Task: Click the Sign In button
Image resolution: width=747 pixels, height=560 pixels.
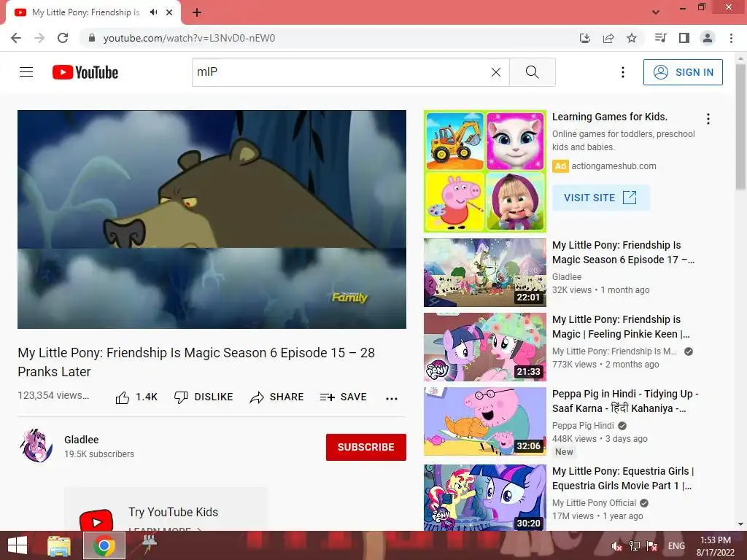Action: (683, 72)
